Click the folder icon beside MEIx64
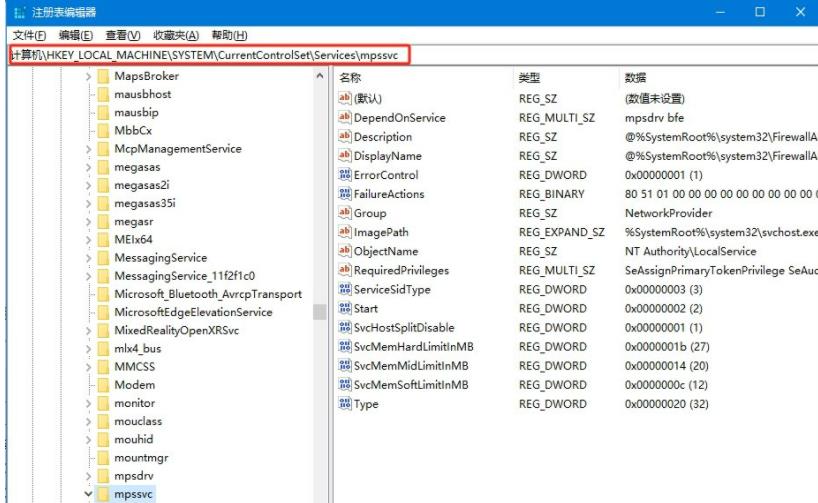This screenshot has width=818, height=503. (103, 239)
